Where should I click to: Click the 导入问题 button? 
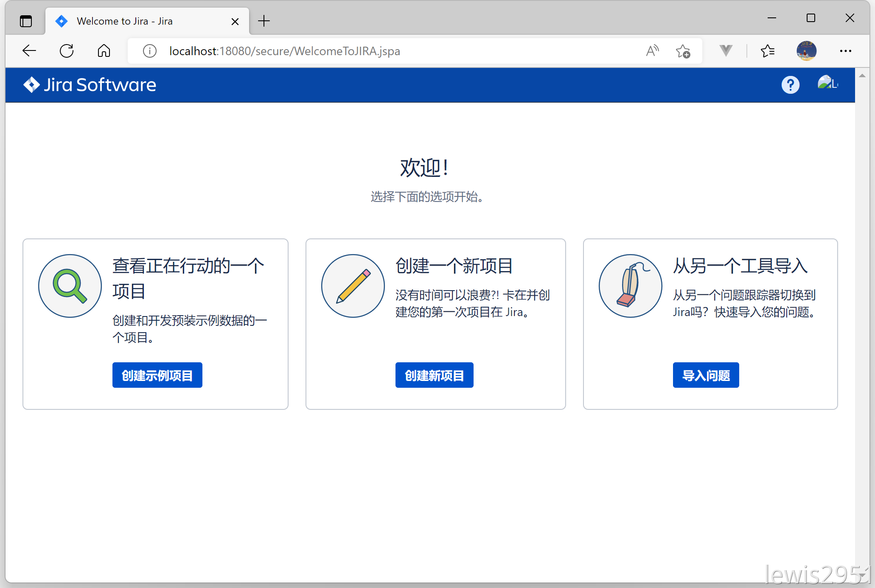tap(706, 375)
